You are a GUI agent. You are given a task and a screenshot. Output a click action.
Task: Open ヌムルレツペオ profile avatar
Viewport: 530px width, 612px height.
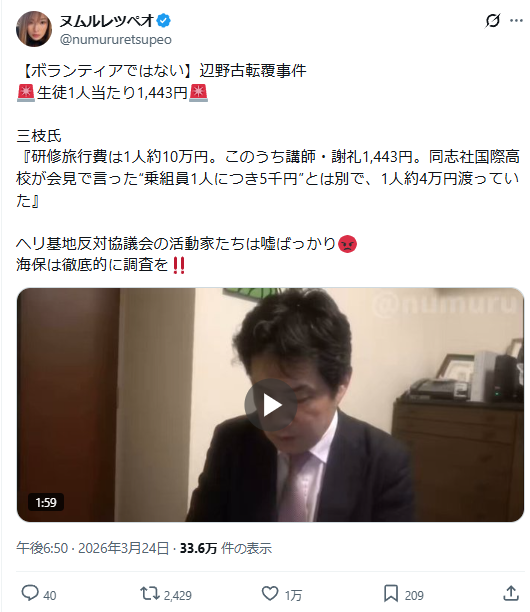34,29
